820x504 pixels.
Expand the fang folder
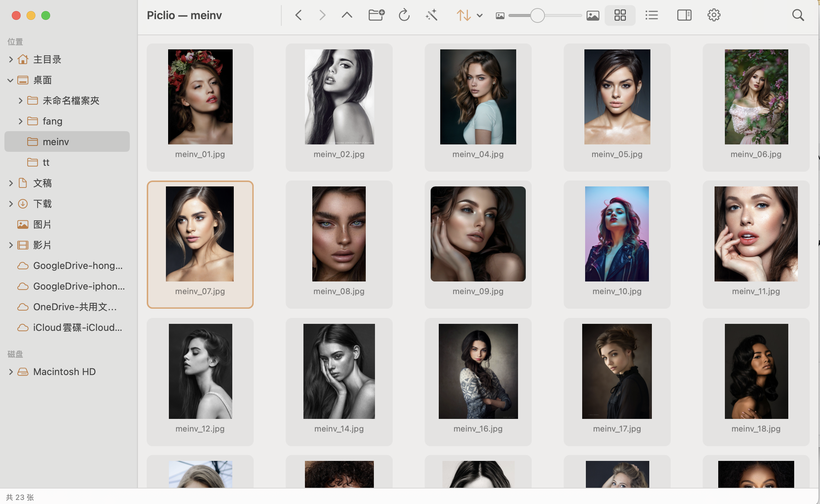pyautogui.click(x=20, y=121)
